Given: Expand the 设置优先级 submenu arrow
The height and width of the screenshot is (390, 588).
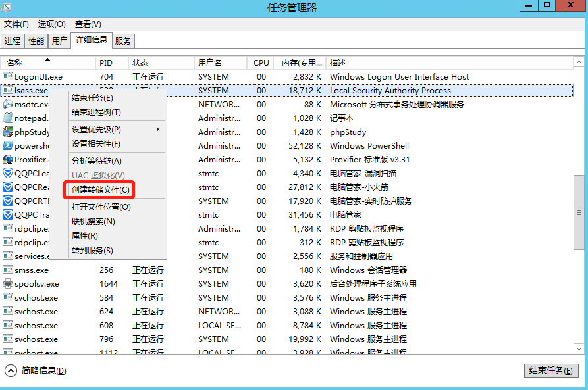Looking at the screenshot, I should [x=158, y=130].
